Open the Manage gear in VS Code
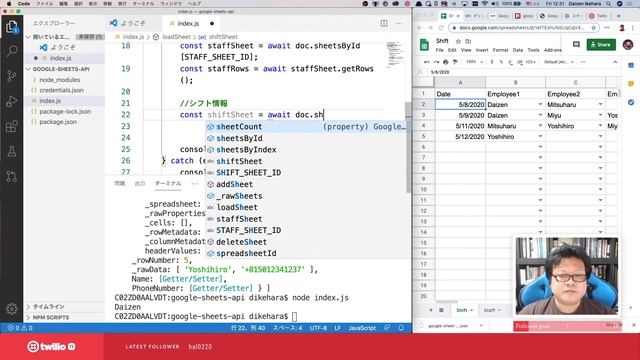640x360 pixels. pos(12,309)
